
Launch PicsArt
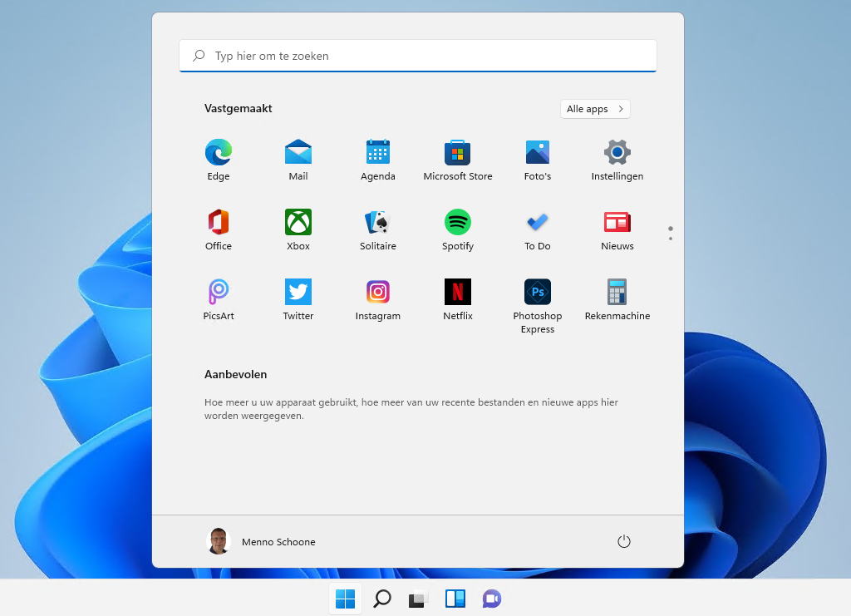pyautogui.click(x=219, y=300)
